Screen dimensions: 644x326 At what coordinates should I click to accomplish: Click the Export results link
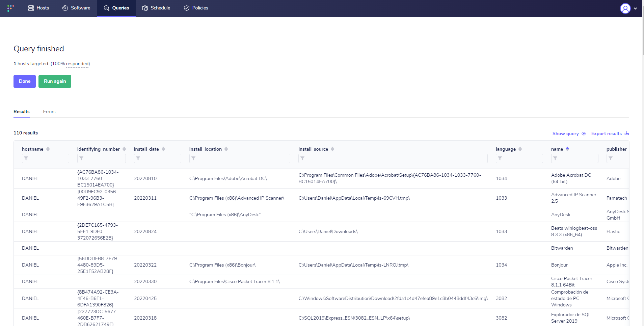pos(606,133)
